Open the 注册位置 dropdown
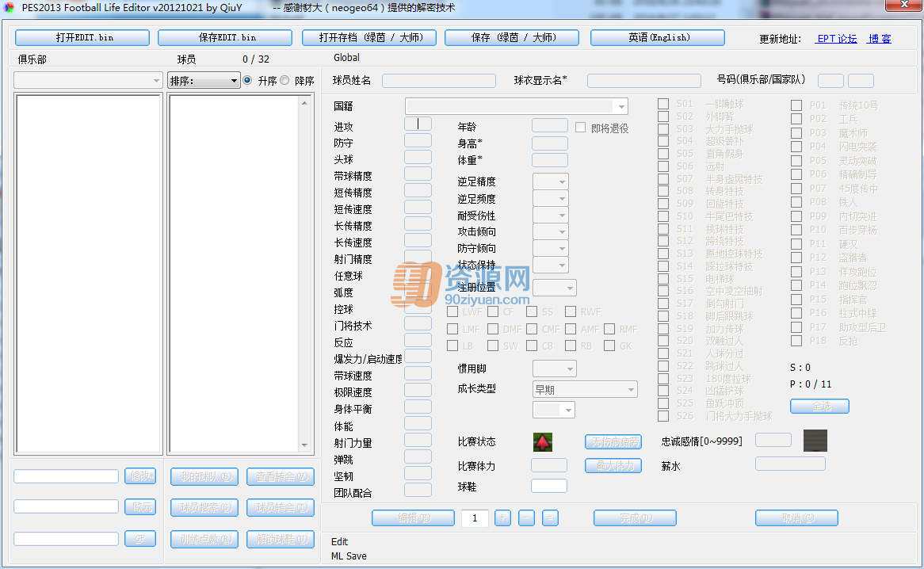 click(x=555, y=288)
